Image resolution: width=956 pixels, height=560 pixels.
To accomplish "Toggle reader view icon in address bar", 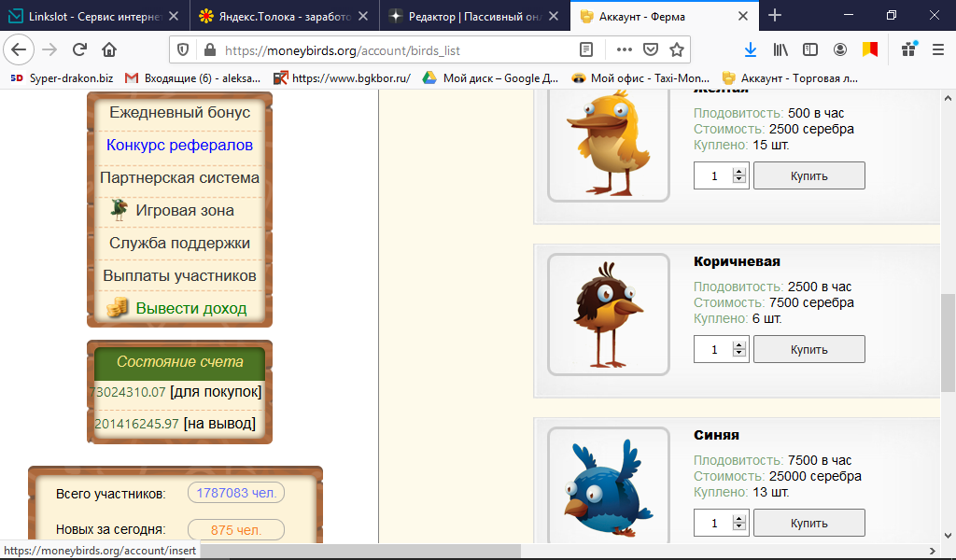I will pos(586,50).
